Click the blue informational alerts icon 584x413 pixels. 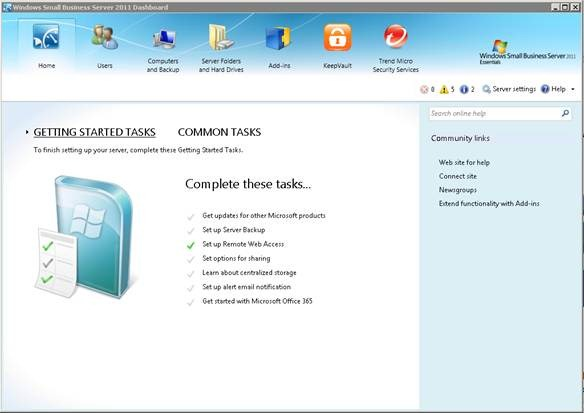point(464,89)
